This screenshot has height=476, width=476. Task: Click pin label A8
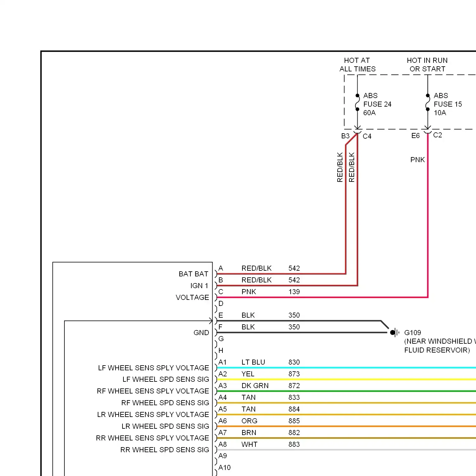[x=222, y=444]
